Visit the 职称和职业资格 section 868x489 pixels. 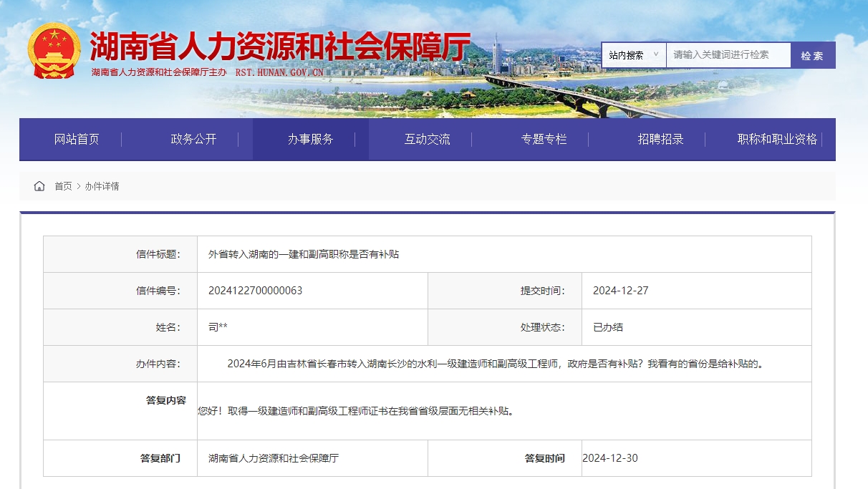[x=777, y=140]
